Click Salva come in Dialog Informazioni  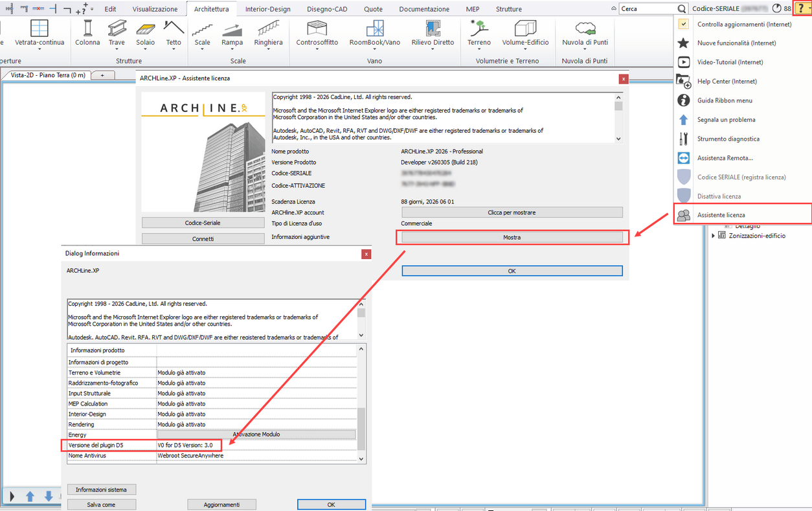(102, 505)
